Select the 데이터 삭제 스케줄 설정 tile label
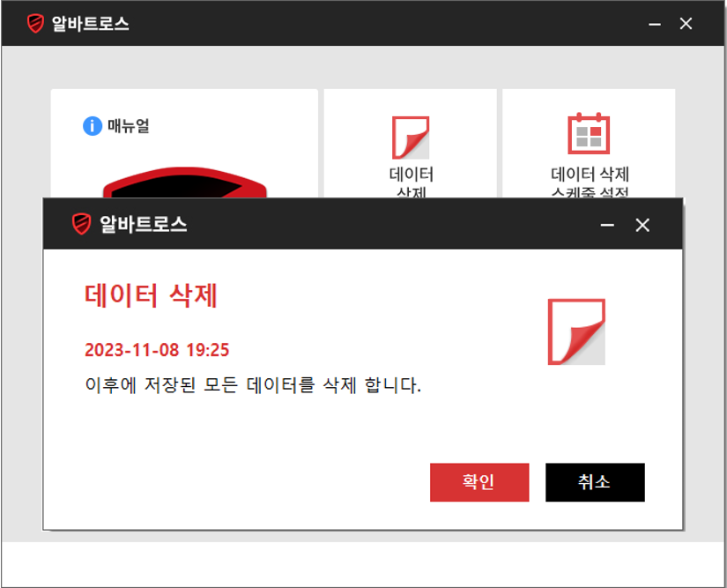Viewport: 727px width, 588px height. click(590, 182)
